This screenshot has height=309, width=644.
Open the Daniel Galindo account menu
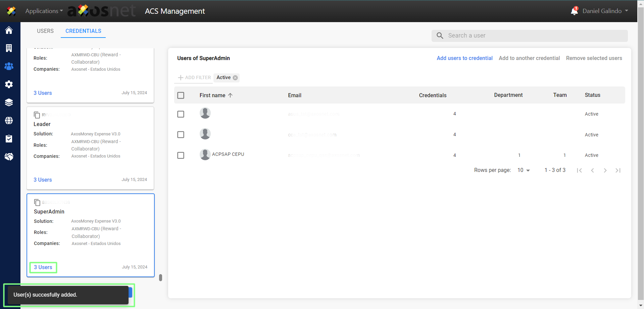(x=605, y=11)
